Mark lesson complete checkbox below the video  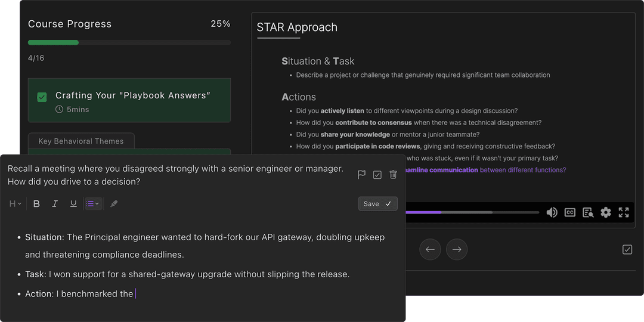(627, 250)
